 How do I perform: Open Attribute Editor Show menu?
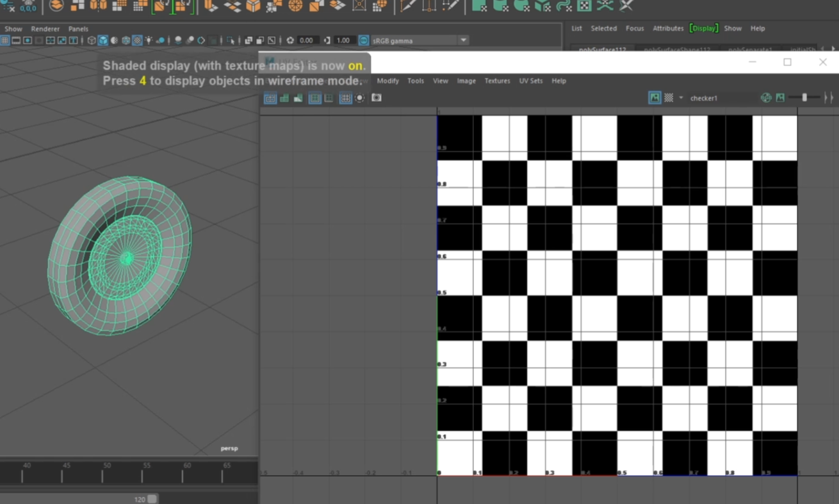click(x=733, y=28)
